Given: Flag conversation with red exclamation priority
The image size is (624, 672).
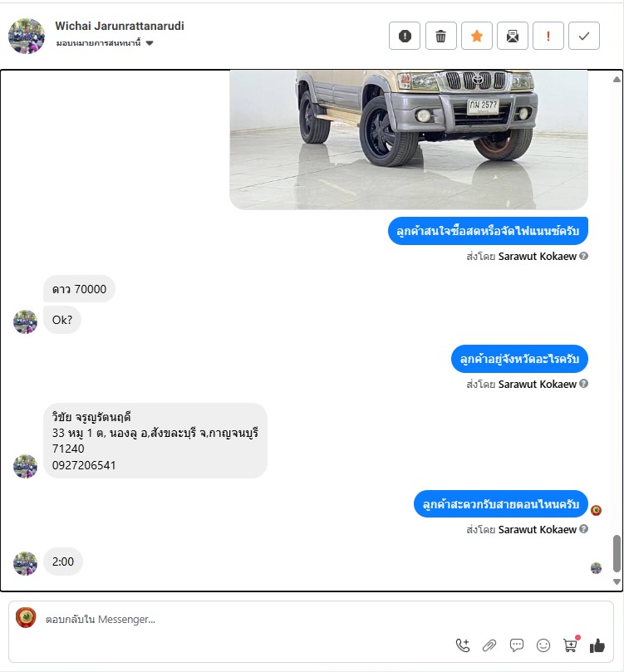Looking at the screenshot, I should (x=548, y=36).
